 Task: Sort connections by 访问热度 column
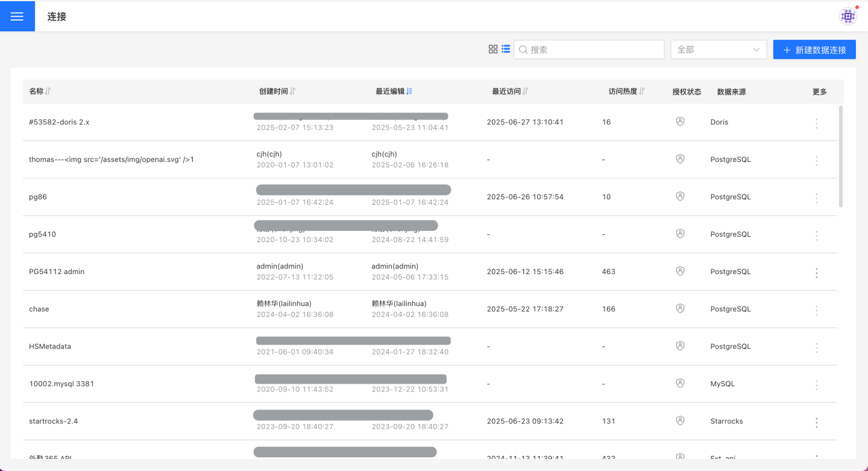pos(642,92)
